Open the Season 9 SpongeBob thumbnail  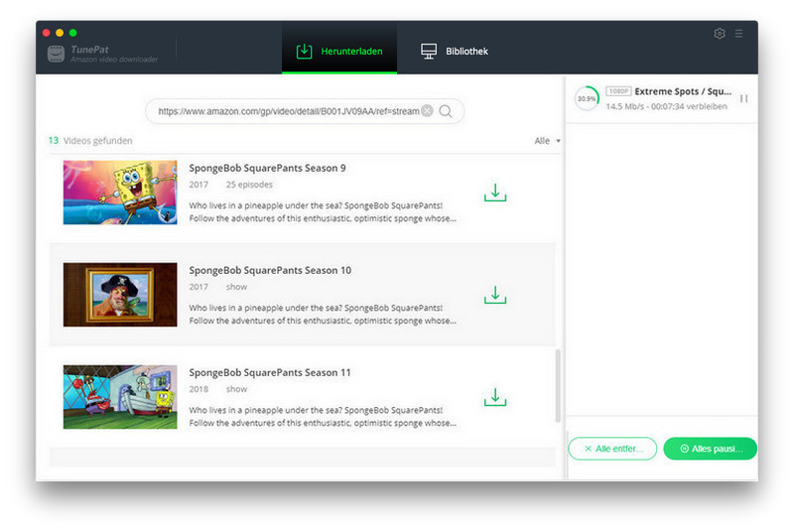[120, 193]
